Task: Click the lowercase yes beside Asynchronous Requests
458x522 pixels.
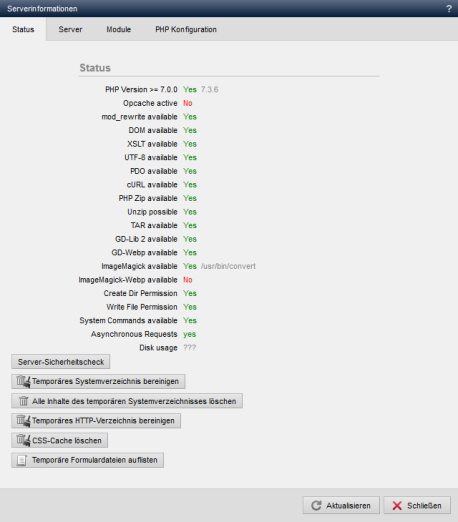Action: [189, 334]
